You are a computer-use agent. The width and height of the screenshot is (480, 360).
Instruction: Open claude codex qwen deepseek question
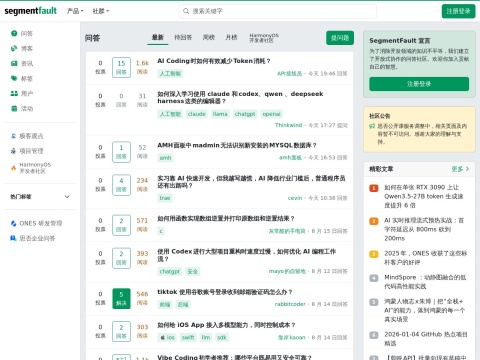(240, 97)
